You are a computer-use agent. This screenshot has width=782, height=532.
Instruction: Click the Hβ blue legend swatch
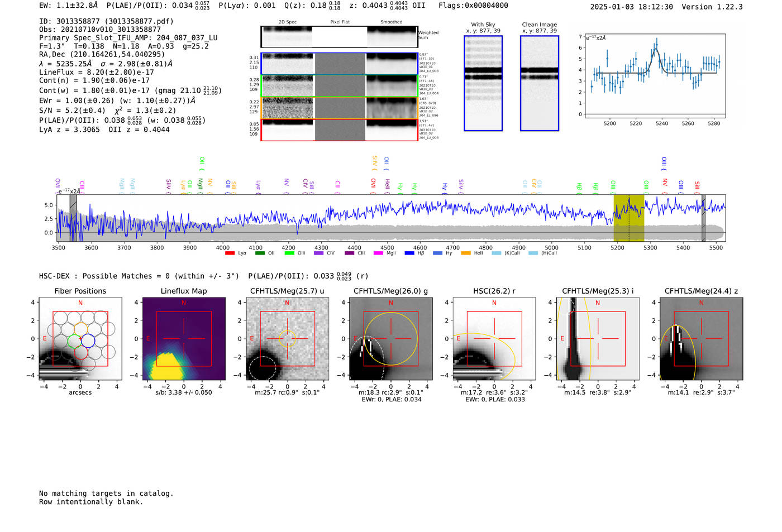click(409, 253)
